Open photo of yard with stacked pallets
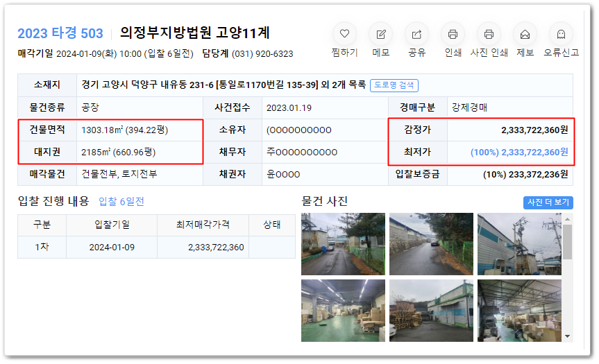 pyautogui.click(x=431, y=311)
